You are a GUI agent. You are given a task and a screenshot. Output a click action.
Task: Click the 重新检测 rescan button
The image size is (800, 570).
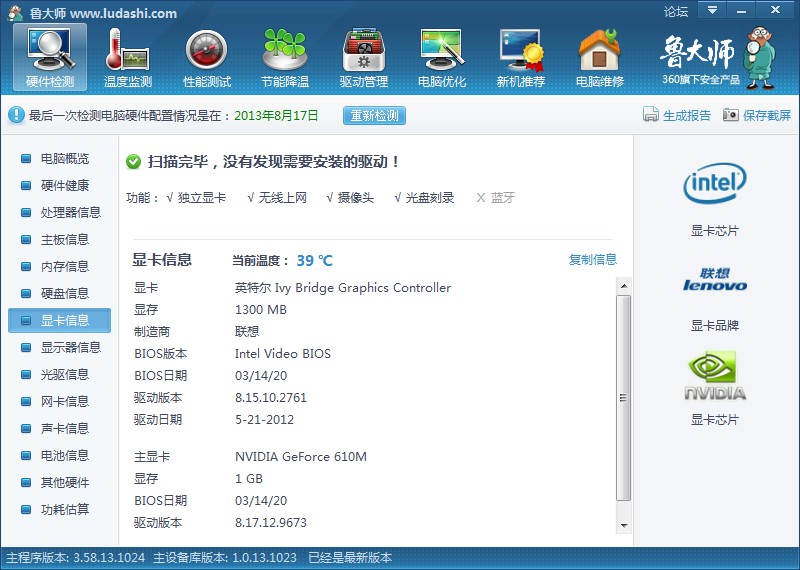coord(374,115)
